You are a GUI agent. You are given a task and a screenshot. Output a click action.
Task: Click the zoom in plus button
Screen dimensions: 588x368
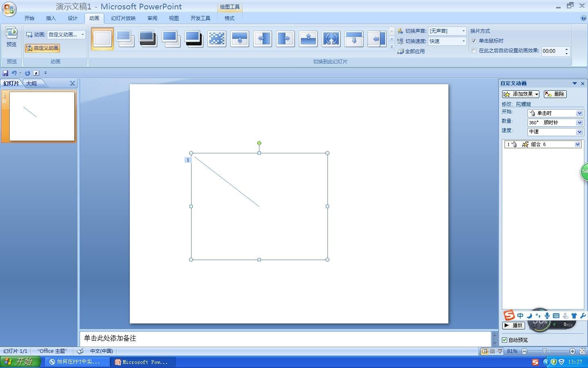pyautogui.click(x=572, y=351)
